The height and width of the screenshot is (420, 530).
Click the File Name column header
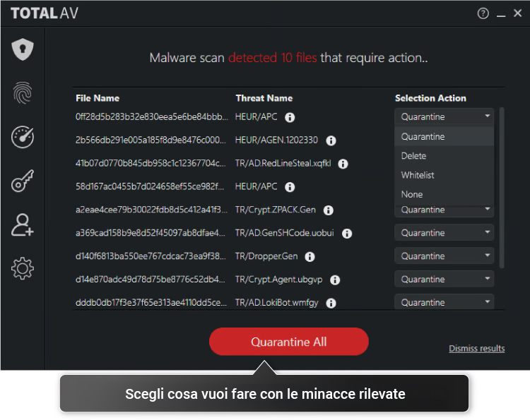coord(98,98)
